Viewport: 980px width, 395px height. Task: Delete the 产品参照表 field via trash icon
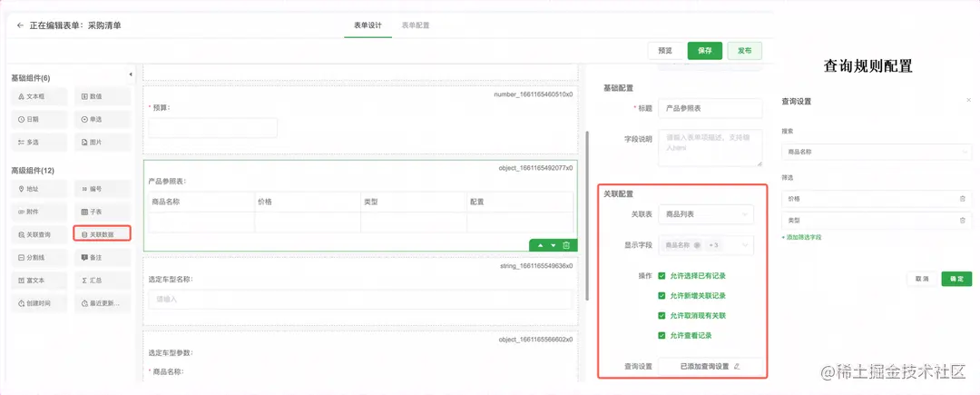pos(566,245)
